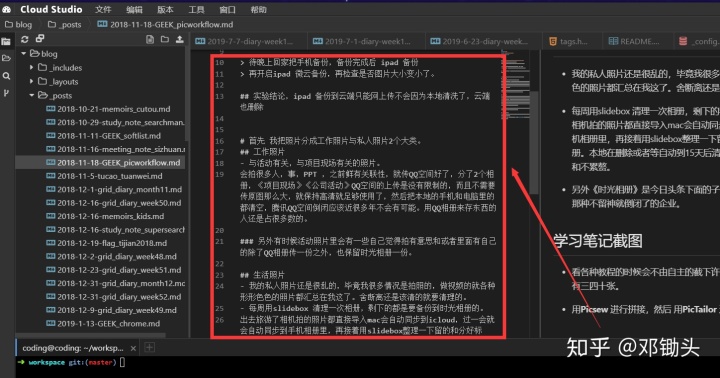
Task: Open the 版本 menu
Action: (x=165, y=10)
